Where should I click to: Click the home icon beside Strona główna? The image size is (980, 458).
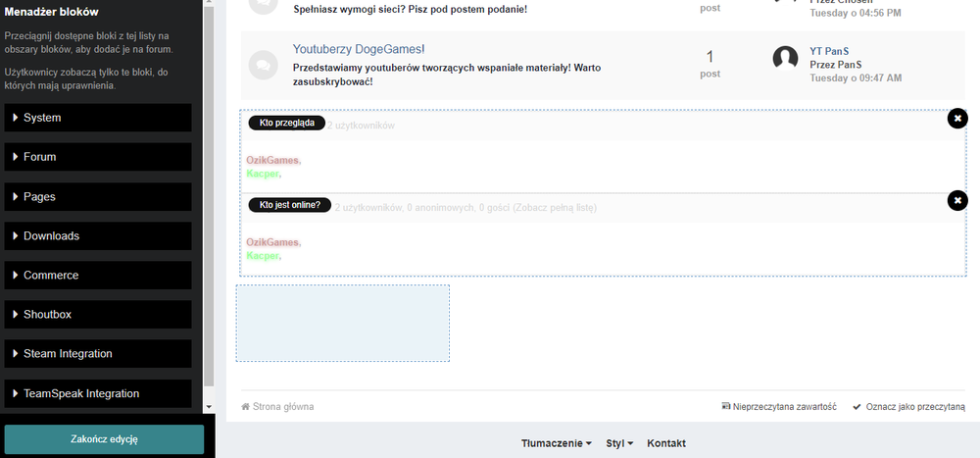tap(246, 406)
